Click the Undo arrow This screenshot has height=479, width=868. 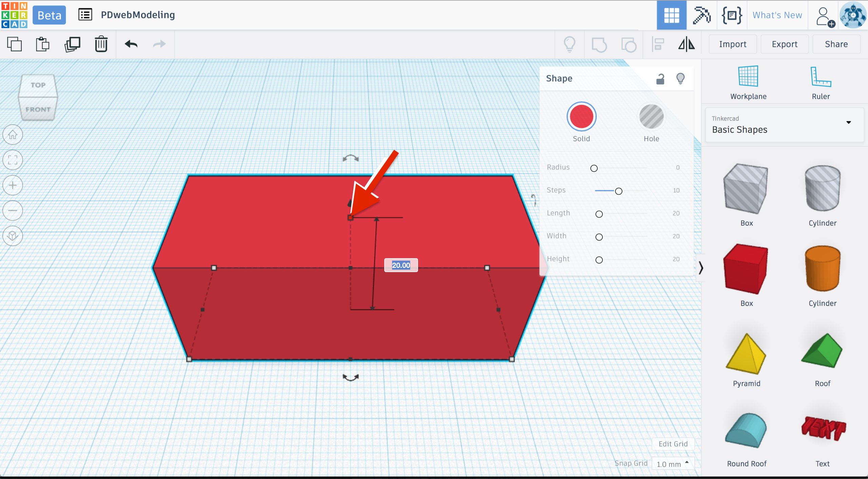coord(131,44)
